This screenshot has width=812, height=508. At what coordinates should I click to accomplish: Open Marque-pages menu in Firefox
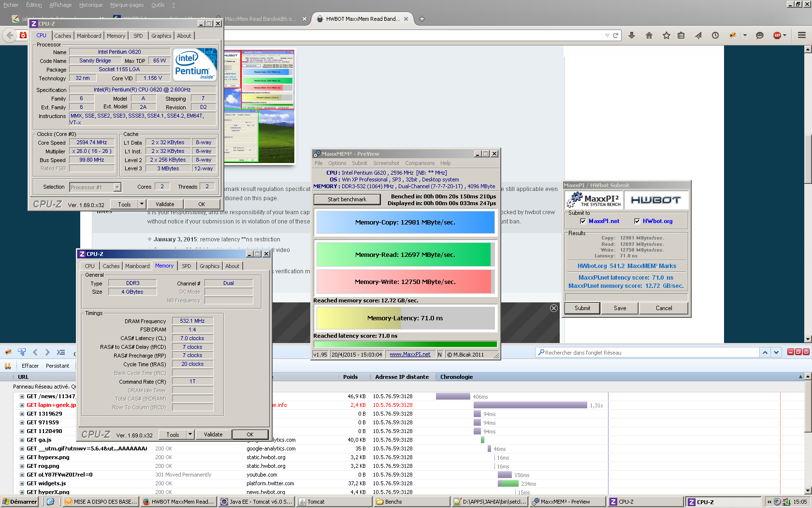point(127,5)
